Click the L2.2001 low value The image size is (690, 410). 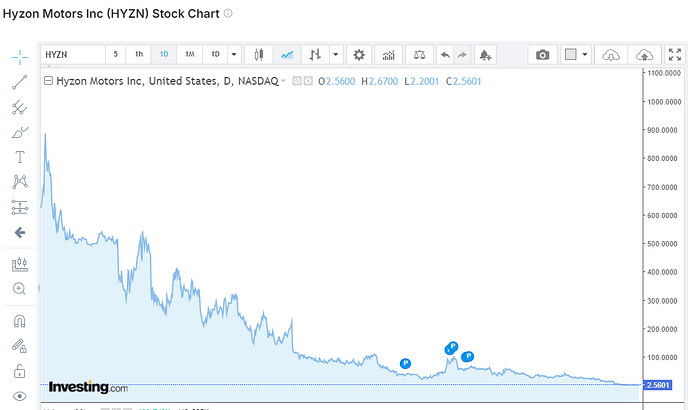pyautogui.click(x=422, y=81)
